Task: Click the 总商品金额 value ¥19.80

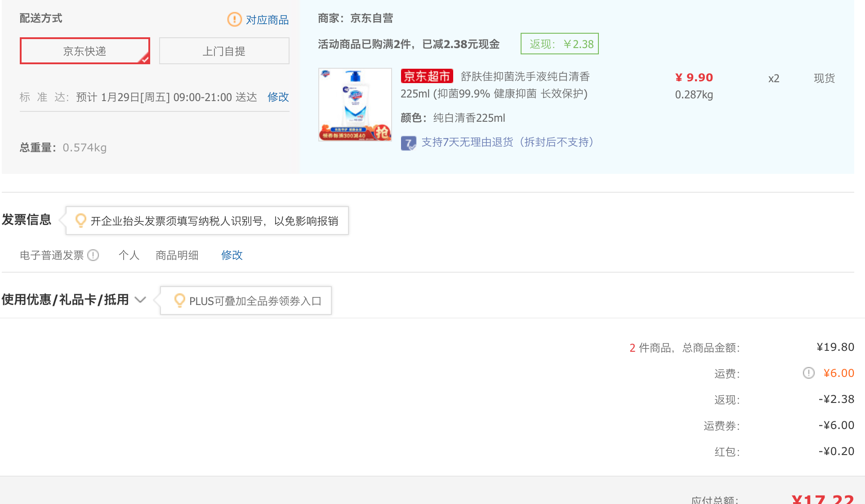Action: (835, 347)
